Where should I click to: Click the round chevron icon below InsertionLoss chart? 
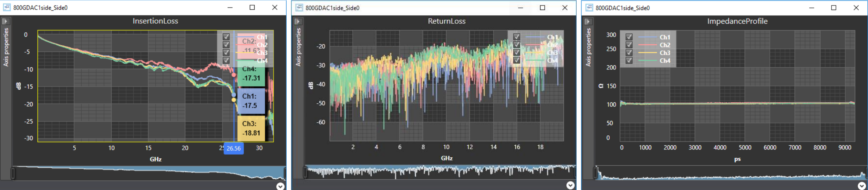pyautogui.click(x=280, y=186)
